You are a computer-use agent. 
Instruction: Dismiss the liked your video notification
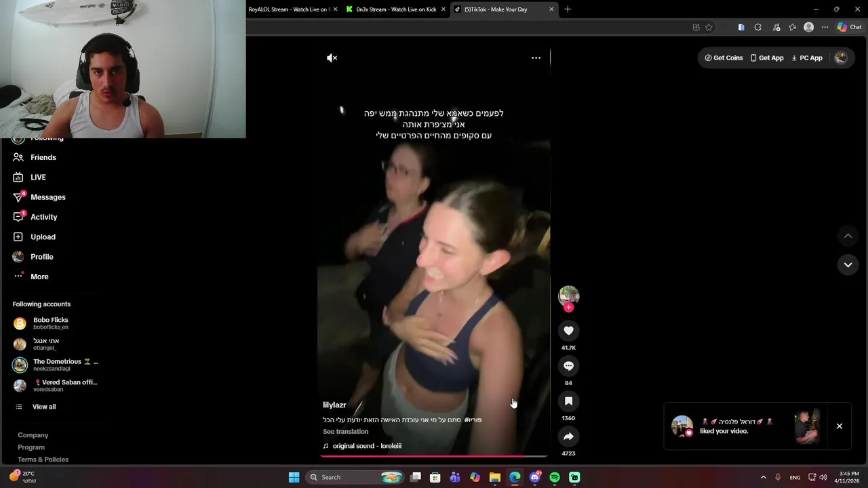(840, 426)
